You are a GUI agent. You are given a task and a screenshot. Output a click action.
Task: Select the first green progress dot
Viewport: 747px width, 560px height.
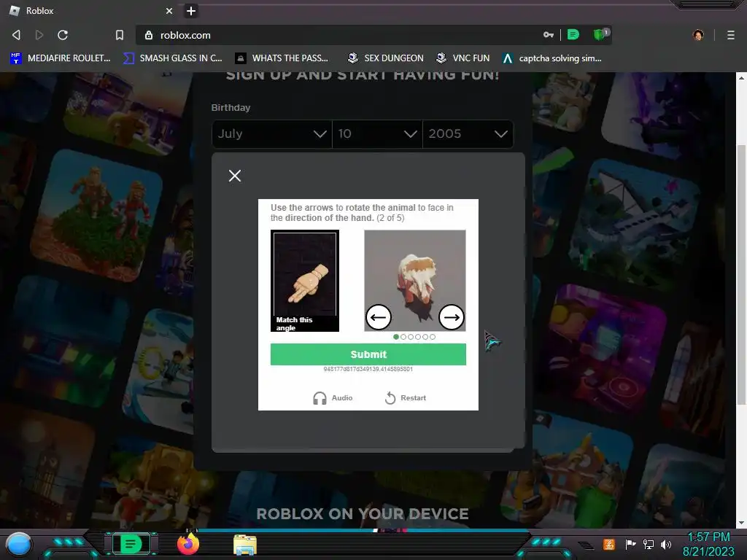396,337
